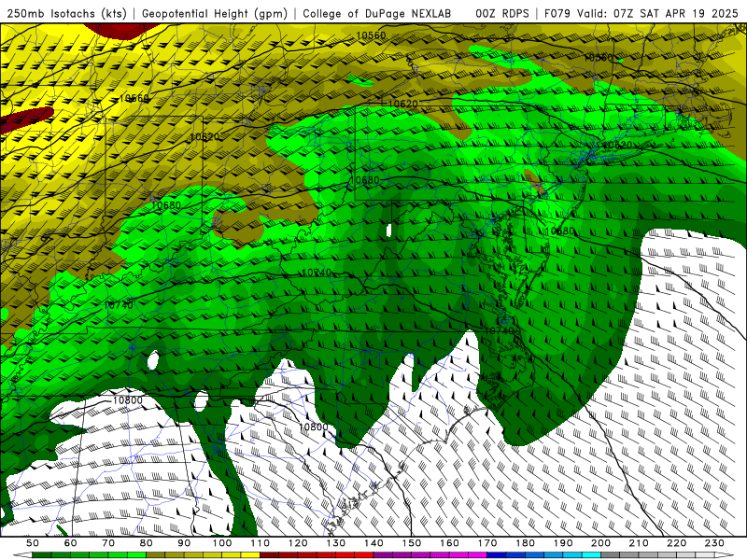This screenshot has width=747, height=560.
Task: Select the dark red legend swatch after 110
Action: pos(269,555)
